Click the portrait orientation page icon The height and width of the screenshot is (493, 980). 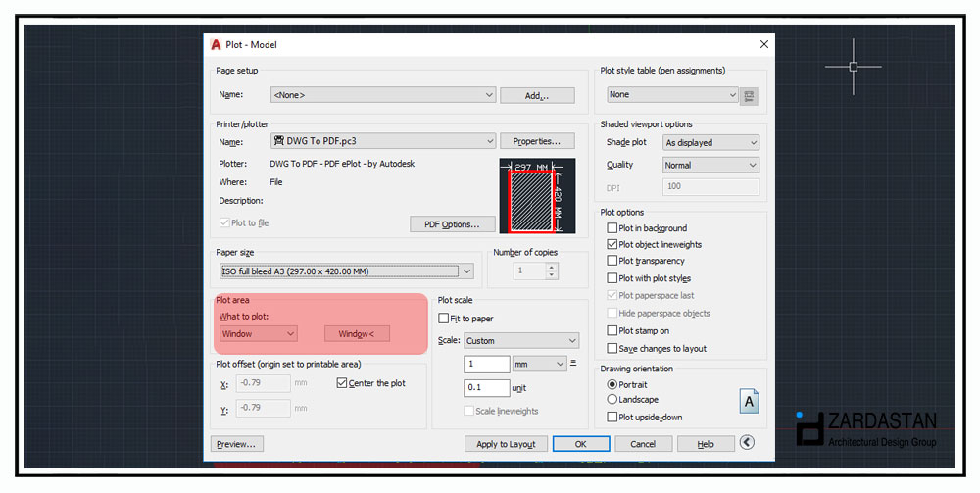coord(750,400)
